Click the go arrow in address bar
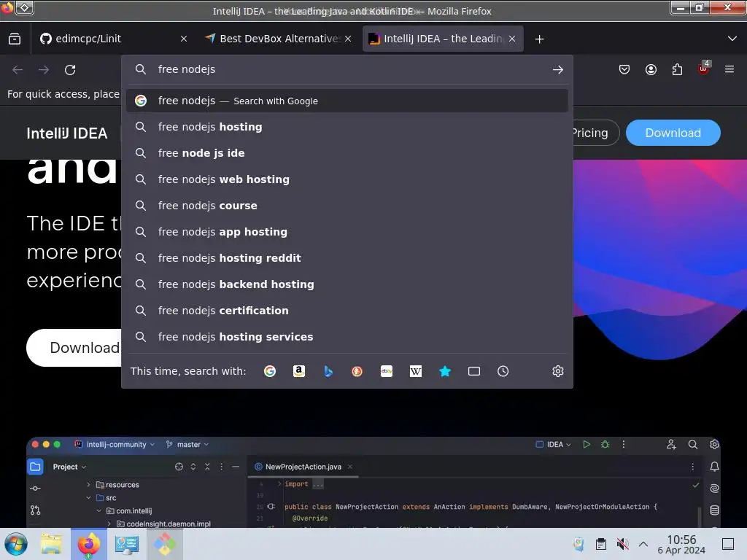The width and height of the screenshot is (747, 560). pos(558,69)
